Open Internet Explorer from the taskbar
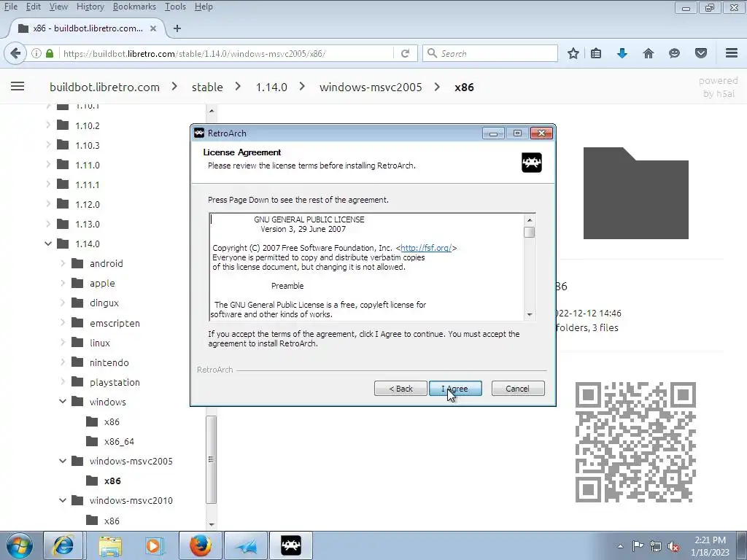This screenshot has height=560, width=747. pyautogui.click(x=63, y=545)
